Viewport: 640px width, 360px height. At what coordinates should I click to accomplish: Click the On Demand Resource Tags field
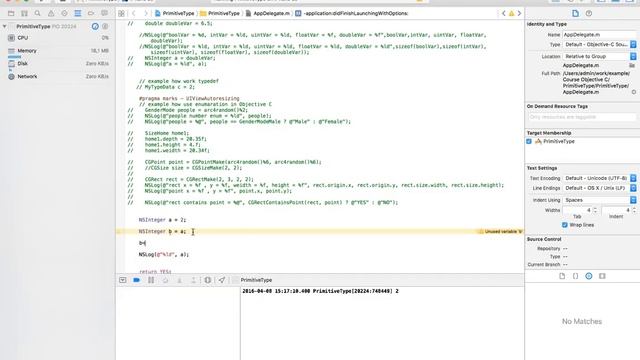tap(582, 117)
